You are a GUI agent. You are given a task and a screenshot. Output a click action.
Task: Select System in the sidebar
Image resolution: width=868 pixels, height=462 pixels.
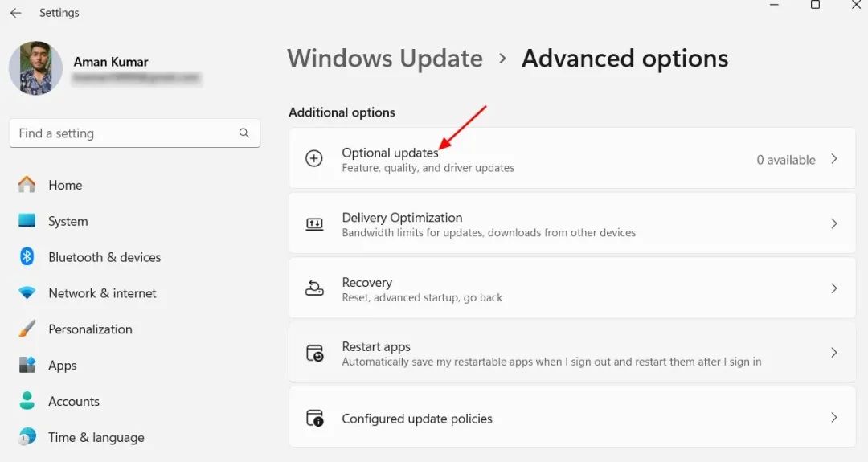(x=68, y=221)
